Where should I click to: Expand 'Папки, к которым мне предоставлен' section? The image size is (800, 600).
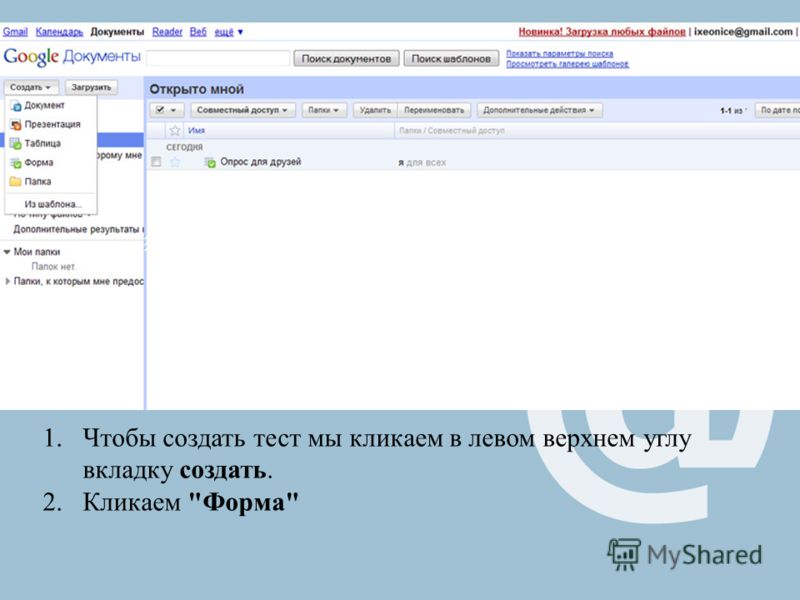click(x=7, y=281)
